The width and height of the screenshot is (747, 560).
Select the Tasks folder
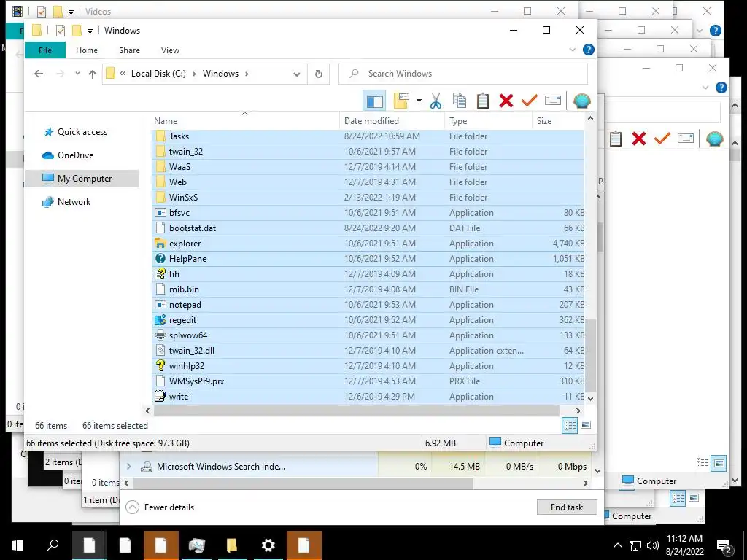click(368, 136)
